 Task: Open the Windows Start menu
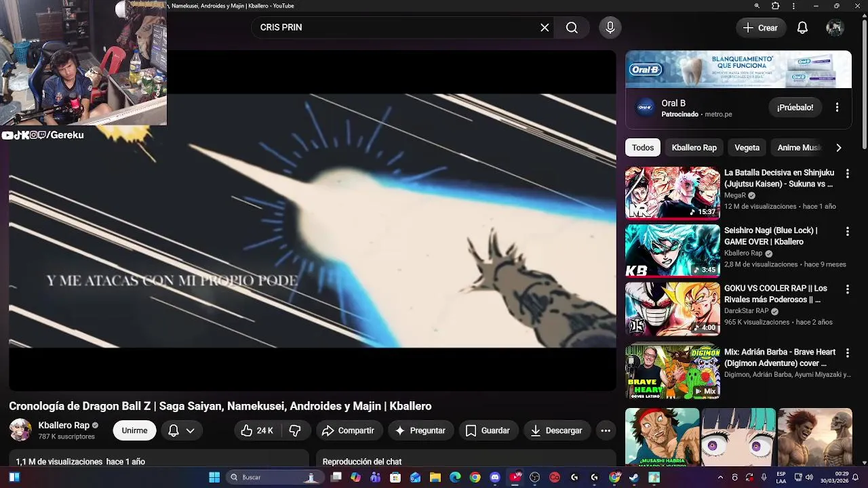214,477
